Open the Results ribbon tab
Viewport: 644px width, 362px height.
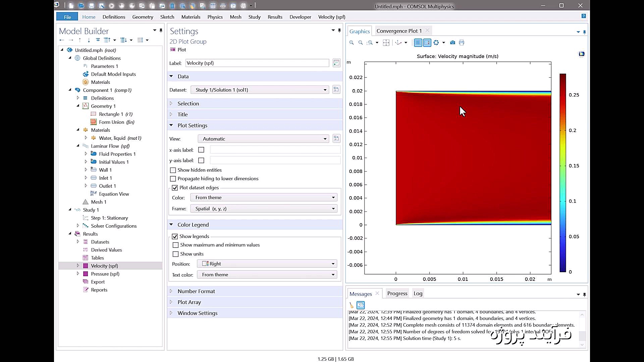click(275, 17)
